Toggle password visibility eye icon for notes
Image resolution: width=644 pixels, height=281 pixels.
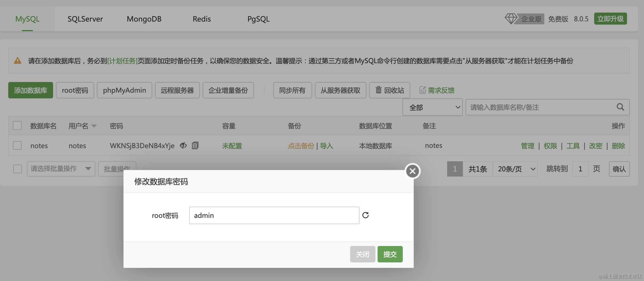point(183,145)
